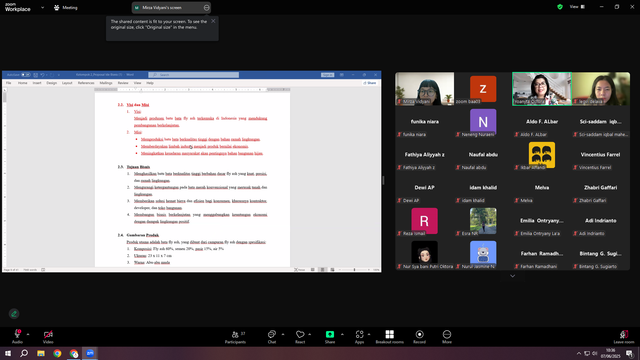Image resolution: width=640 pixels, height=360 pixels.
Task: Close the shared content size notice
Action: (213, 21)
